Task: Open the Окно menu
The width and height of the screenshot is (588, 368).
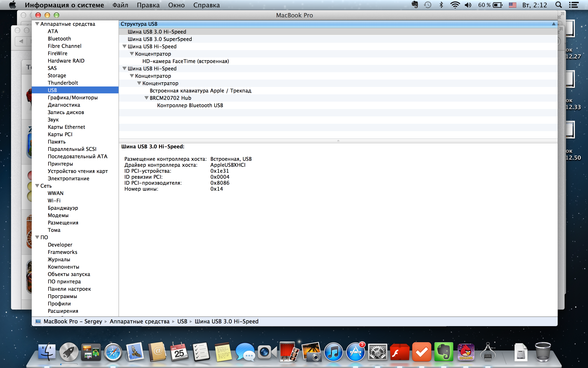Action: 176,5
